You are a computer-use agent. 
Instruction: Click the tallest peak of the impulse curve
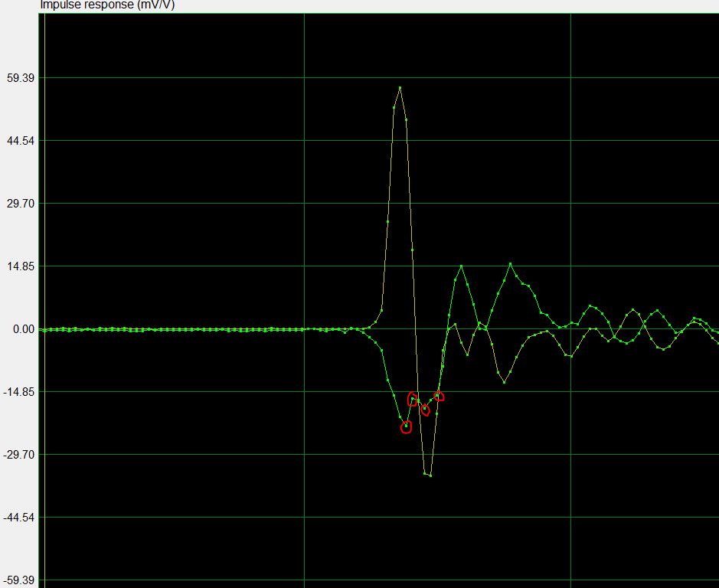[400, 88]
